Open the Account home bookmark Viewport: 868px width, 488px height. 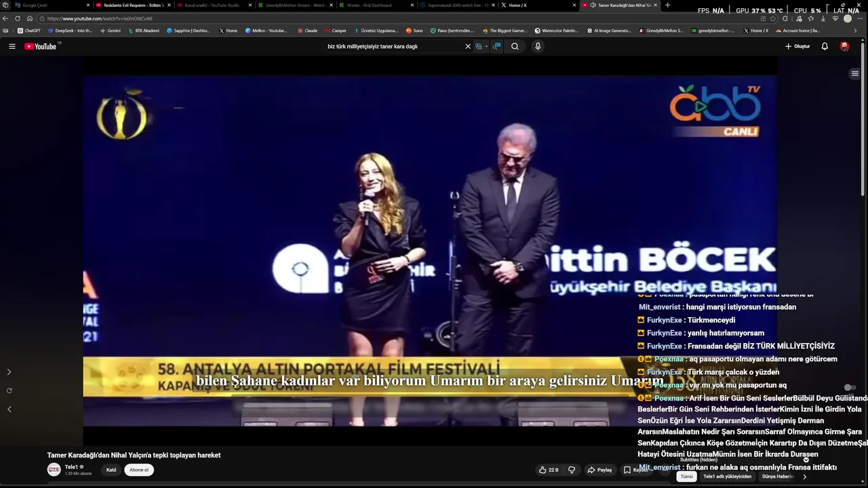797,30
